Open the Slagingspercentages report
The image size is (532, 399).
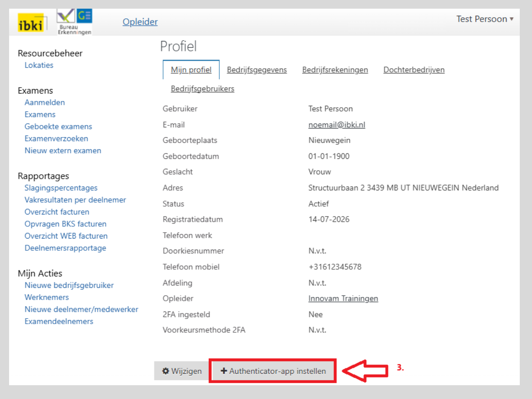(x=61, y=188)
